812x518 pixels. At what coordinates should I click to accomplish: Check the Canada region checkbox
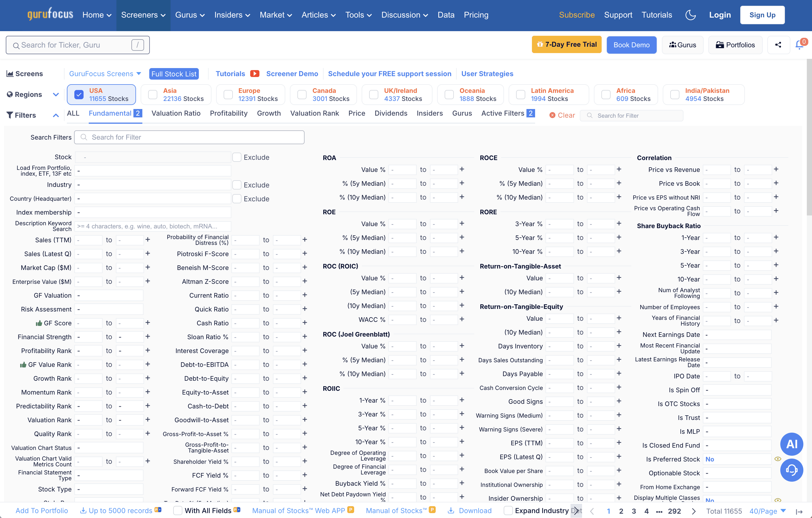tap(302, 95)
